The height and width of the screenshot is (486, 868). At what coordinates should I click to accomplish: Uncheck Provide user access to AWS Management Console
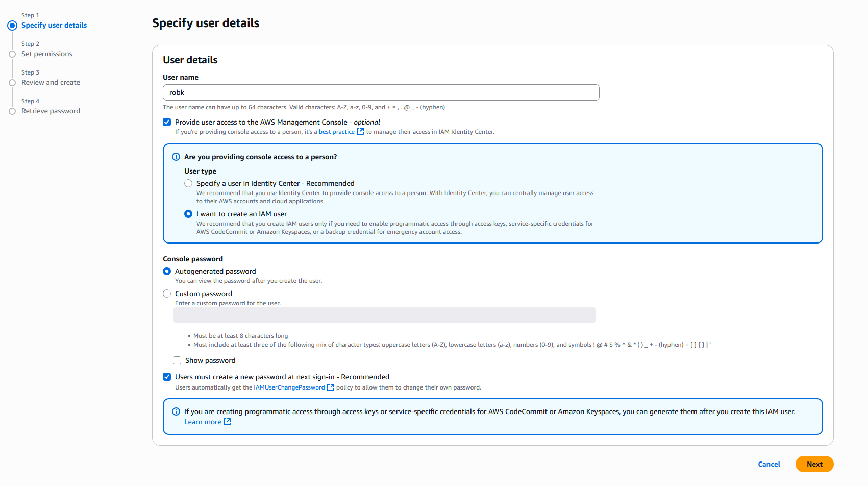pyautogui.click(x=167, y=122)
